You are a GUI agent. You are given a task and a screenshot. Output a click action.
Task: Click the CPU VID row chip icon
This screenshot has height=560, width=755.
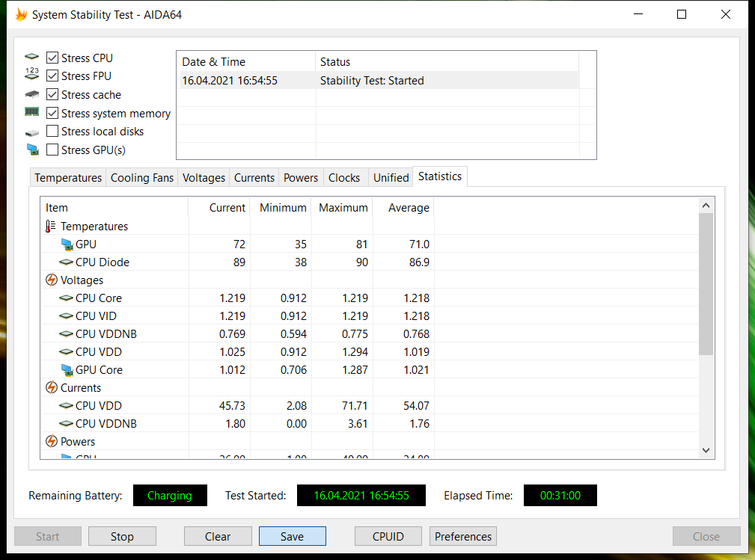point(66,316)
